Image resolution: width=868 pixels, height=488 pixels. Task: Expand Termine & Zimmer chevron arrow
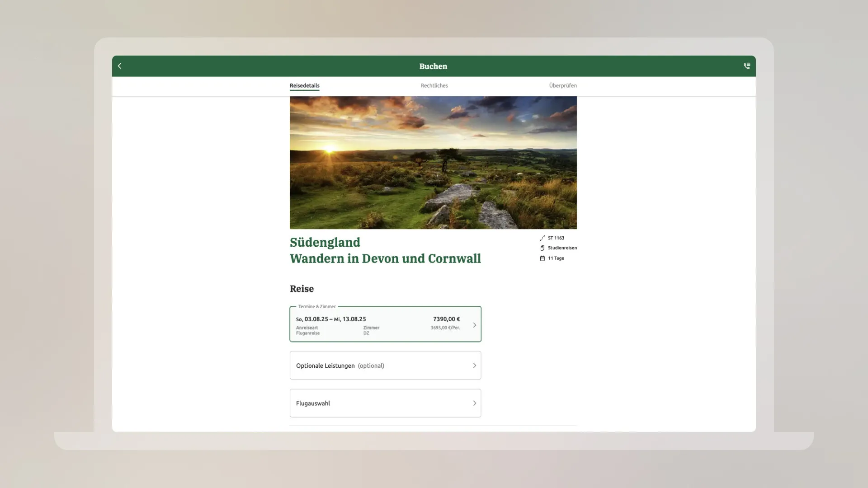point(474,325)
